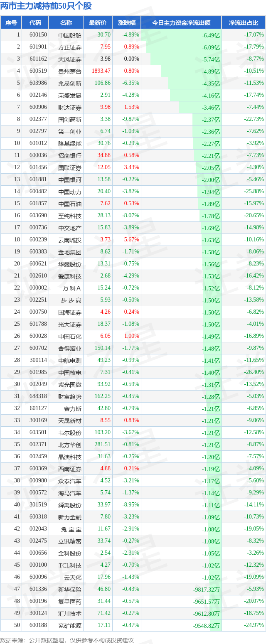
Task: Select 云天化 in the name column
Action: tap(73, 577)
